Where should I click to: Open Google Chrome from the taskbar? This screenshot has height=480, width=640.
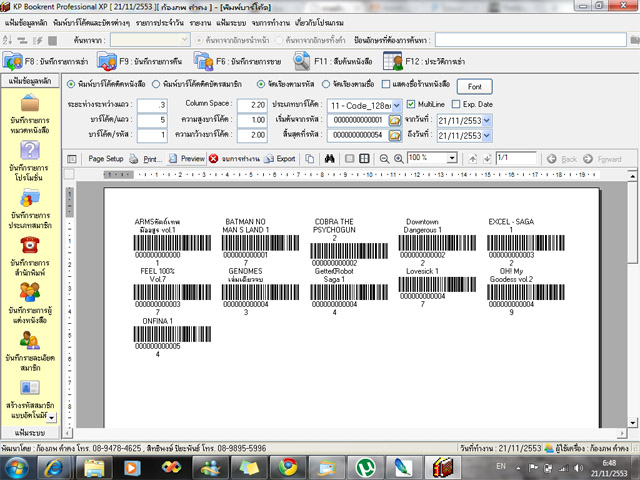288,468
